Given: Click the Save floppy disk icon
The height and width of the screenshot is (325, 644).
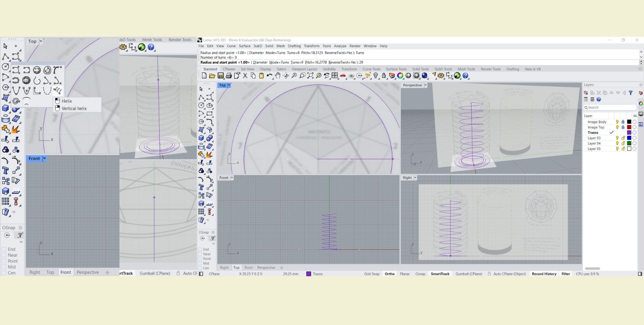Looking at the screenshot, I should (221, 76).
